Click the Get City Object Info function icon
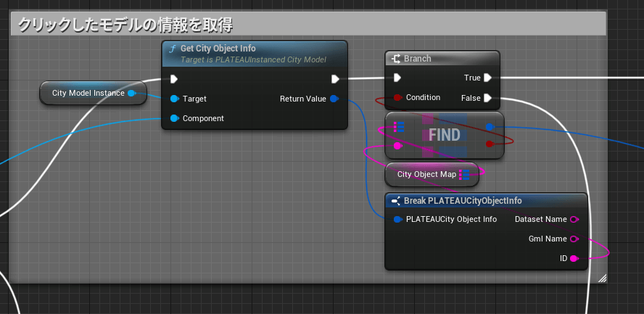This screenshot has height=314, width=644. (x=172, y=49)
